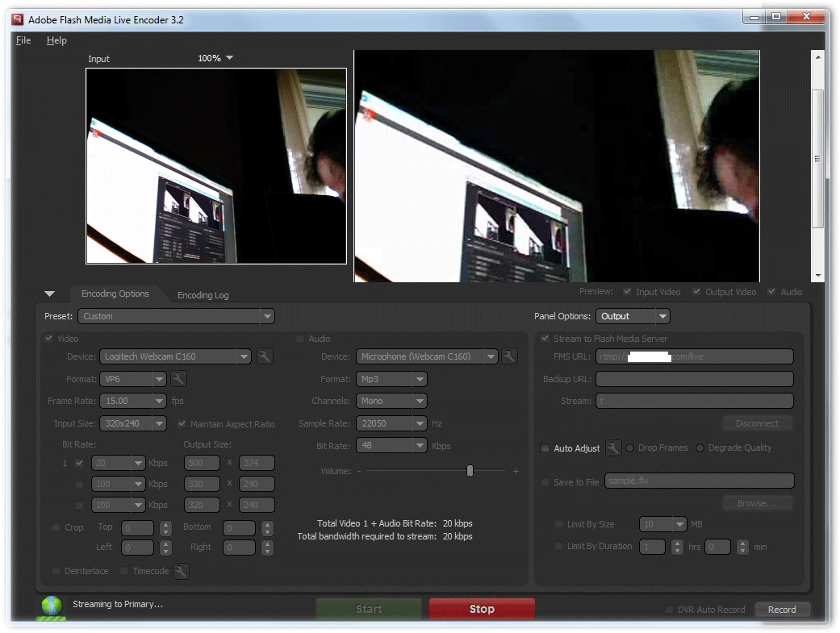Select the Degrade Quality radio button
The height and width of the screenshot is (633, 840).
pyautogui.click(x=700, y=448)
